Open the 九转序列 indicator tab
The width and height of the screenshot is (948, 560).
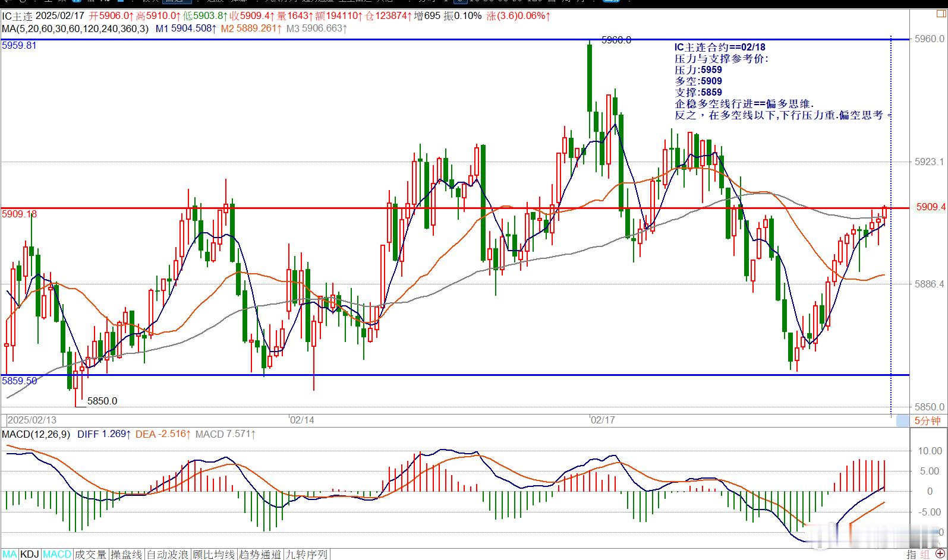(307, 554)
